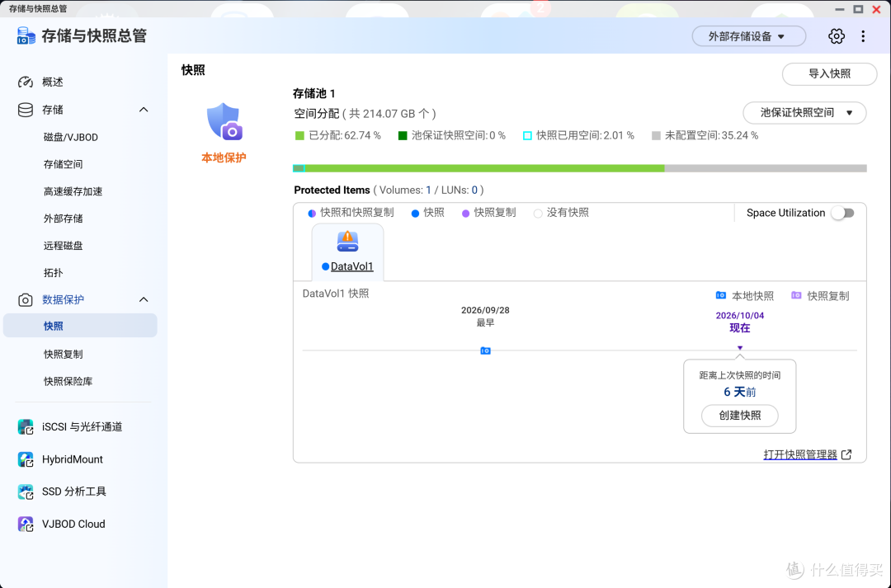This screenshot has height=588, width=891.
Task: Click the blue 快照 legend dot
Action: (x=415, y=213)
